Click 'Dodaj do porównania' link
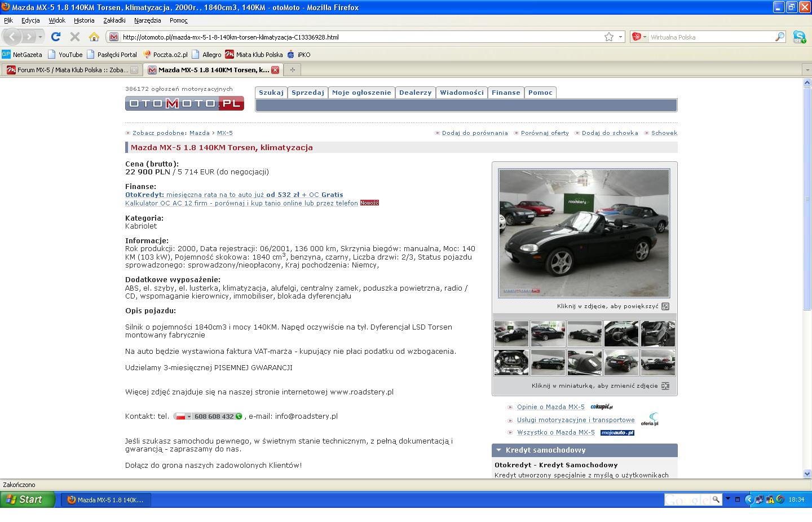Screen dimensions: 812x522 click(x=475, y=133)
